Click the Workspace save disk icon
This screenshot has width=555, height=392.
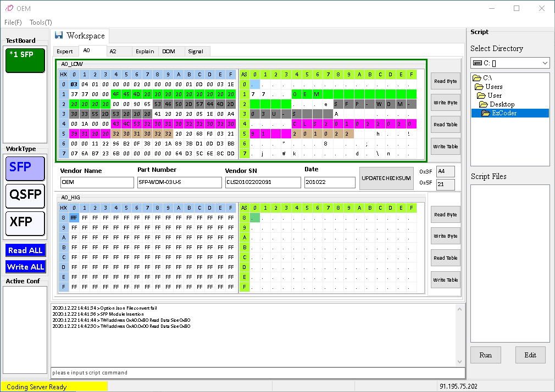click(59, 36)
